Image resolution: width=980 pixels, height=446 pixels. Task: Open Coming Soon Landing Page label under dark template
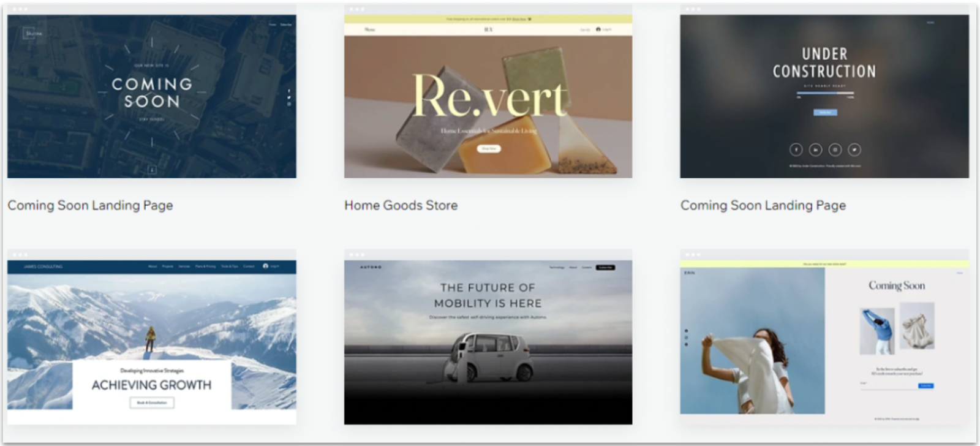coord(763,205)
